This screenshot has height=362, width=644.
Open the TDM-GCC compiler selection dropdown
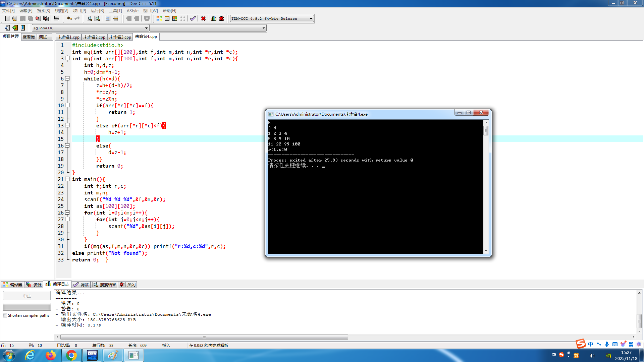(311, 19)
